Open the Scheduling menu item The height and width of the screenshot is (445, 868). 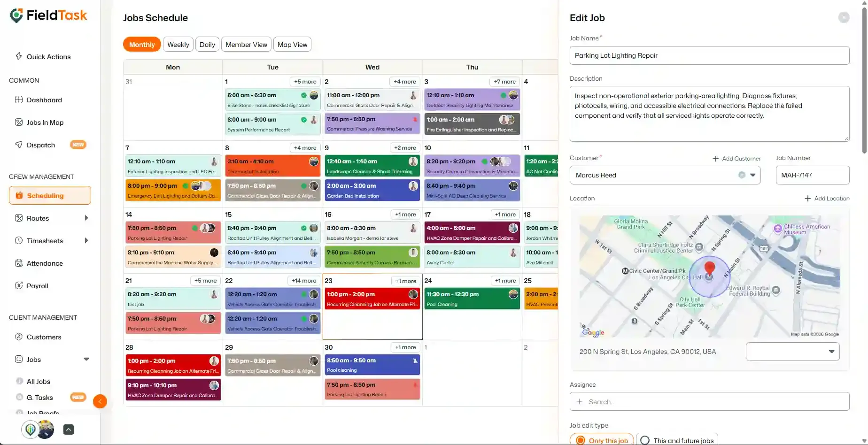(x=50, y=195)
